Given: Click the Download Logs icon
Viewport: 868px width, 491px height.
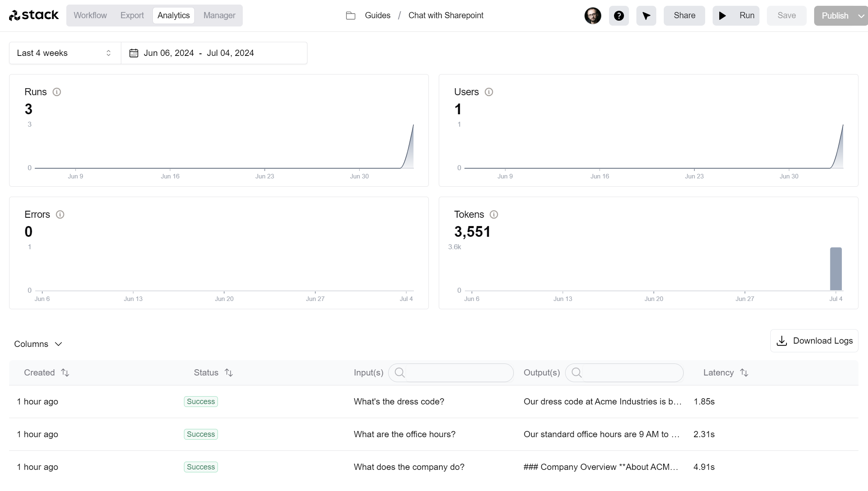Looking at the screenshot, I should [x=783, y=341].
